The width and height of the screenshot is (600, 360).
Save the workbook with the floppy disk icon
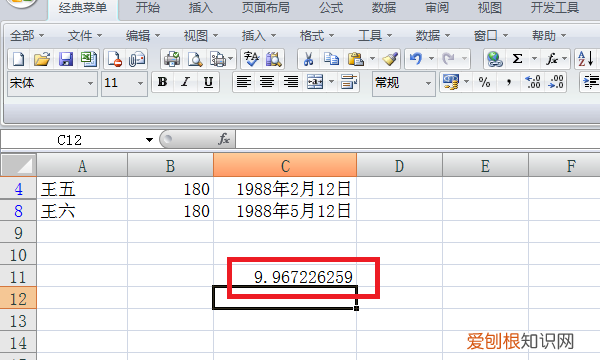66,59
